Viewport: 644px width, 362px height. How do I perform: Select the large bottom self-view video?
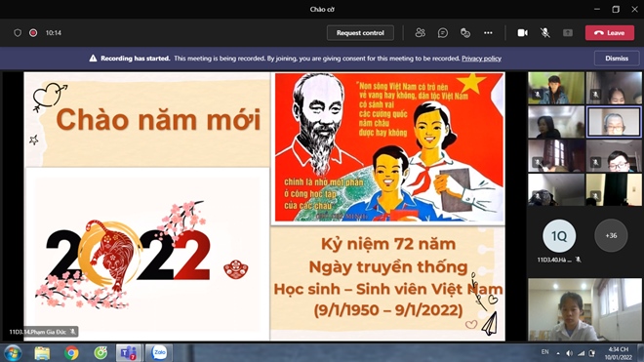(x=584, y=309)
